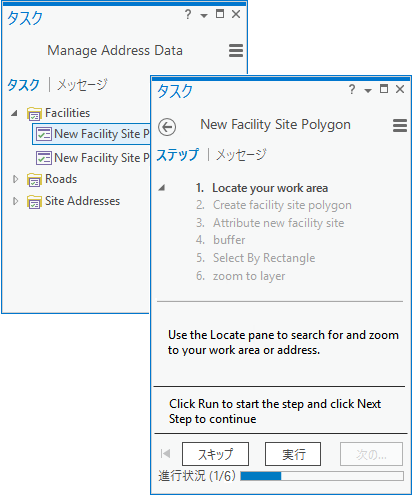Switch to the ステップ tab
The height and width of the screenshot is (501, 415).
coord(177,155)
